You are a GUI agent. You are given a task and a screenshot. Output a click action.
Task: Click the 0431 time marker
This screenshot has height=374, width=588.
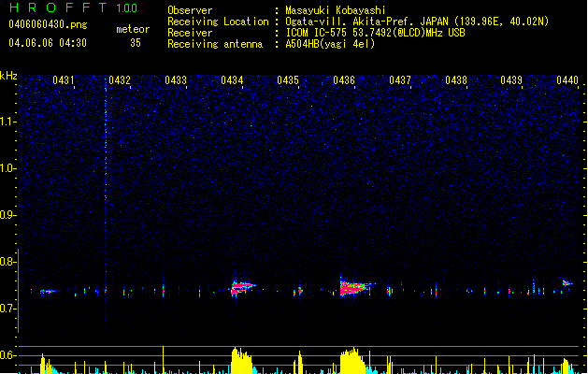tap(64, 80)
